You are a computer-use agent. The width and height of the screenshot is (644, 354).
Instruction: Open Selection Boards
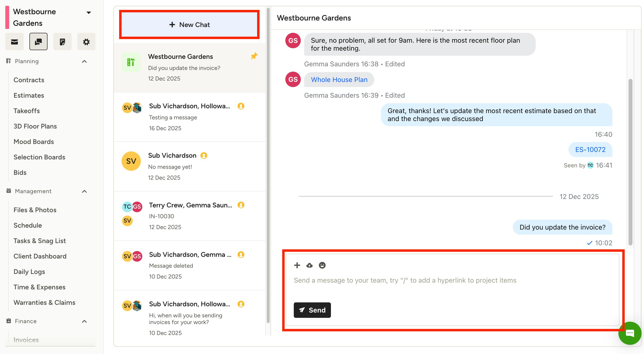click(39, 157)
